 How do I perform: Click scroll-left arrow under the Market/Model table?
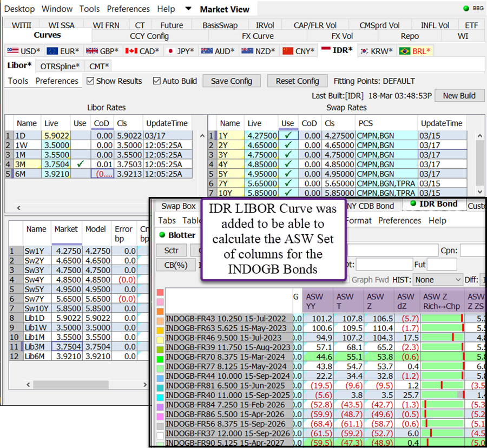28,385
